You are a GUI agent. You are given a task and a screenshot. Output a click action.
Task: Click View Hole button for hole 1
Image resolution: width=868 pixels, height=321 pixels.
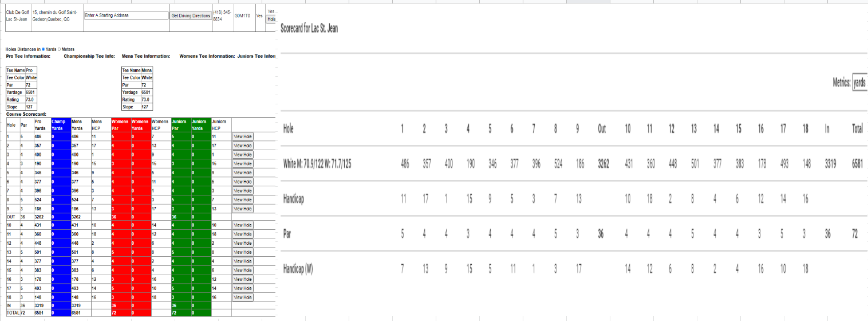click(x=243, y=136)
